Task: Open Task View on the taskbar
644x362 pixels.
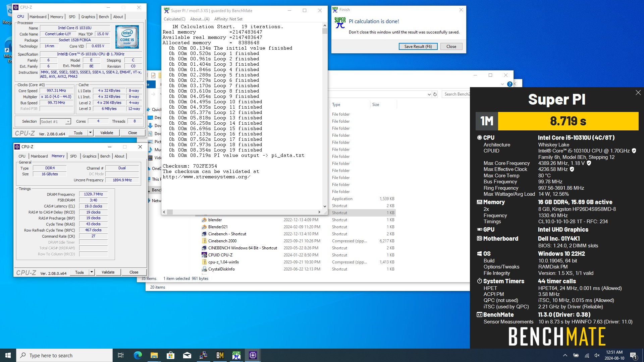Action: (x=121, y=355)
